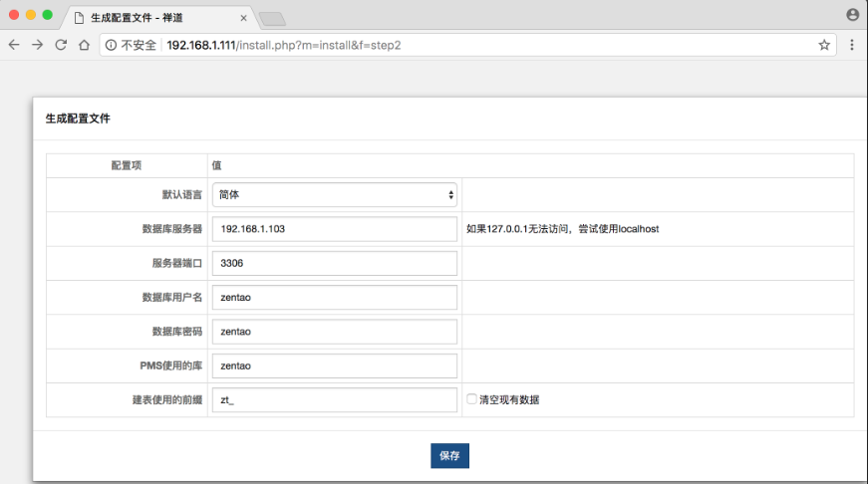Enable 清空现有数据 checkbox
The image size is (868, 484).
(471, 398)
